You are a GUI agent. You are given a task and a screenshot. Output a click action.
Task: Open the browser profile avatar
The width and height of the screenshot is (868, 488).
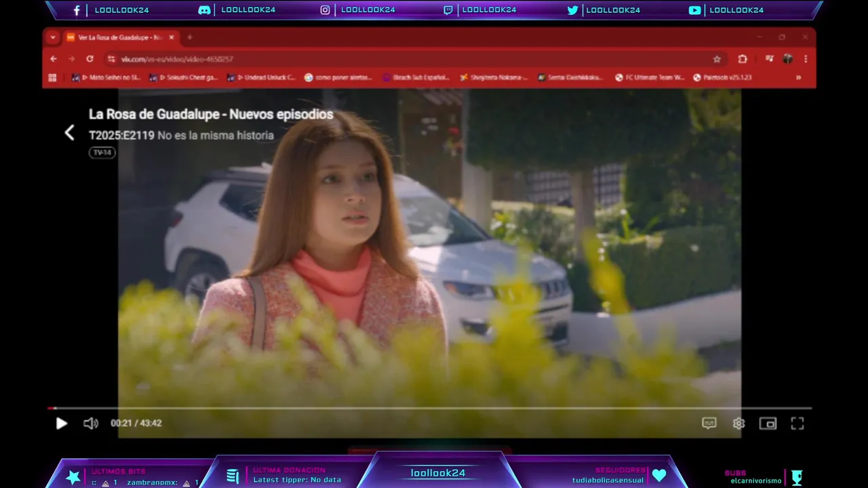tap(787, 59)
